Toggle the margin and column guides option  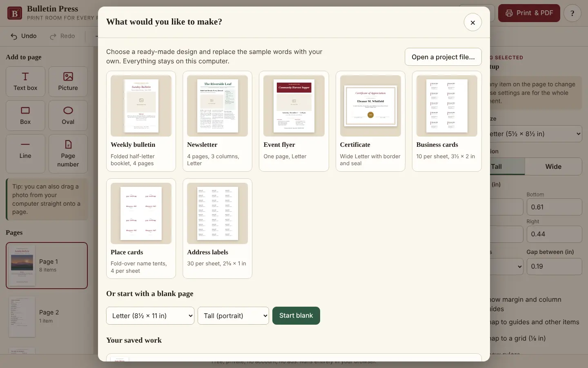click(526, 304)
